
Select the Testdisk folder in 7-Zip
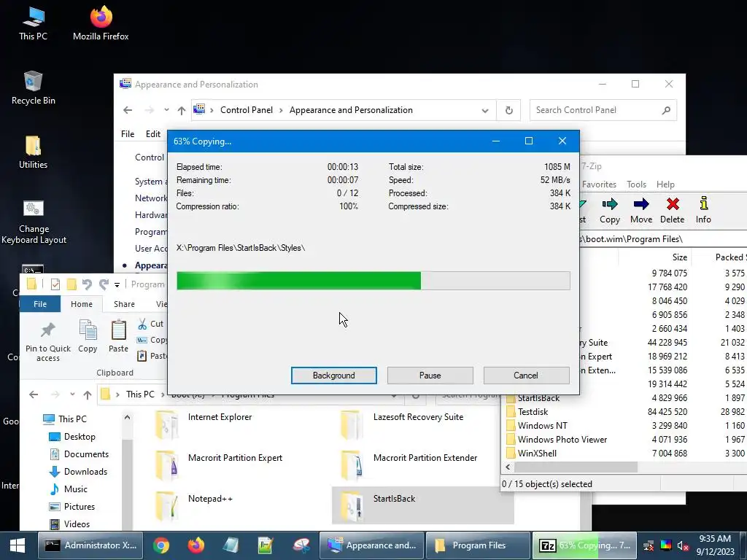coord(533,412)
